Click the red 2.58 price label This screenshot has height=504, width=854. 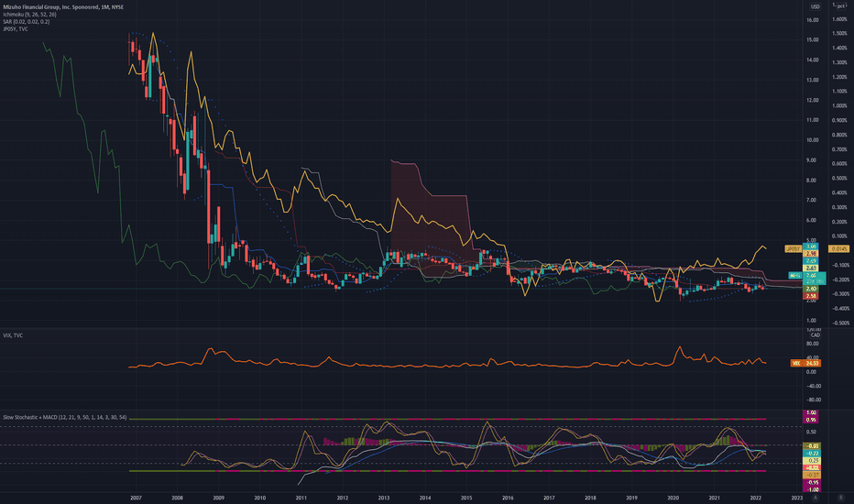tap(810, 296)
